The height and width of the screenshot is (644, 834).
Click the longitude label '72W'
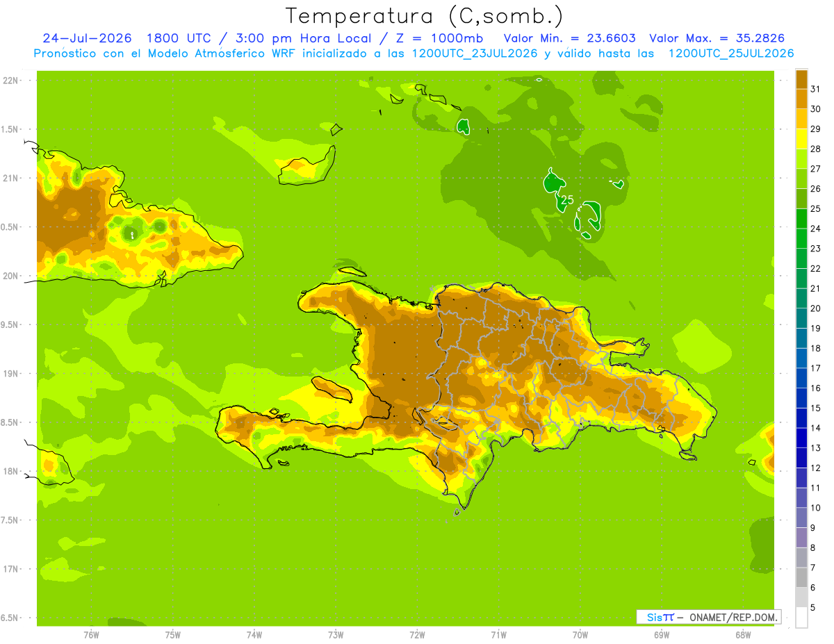417,634
